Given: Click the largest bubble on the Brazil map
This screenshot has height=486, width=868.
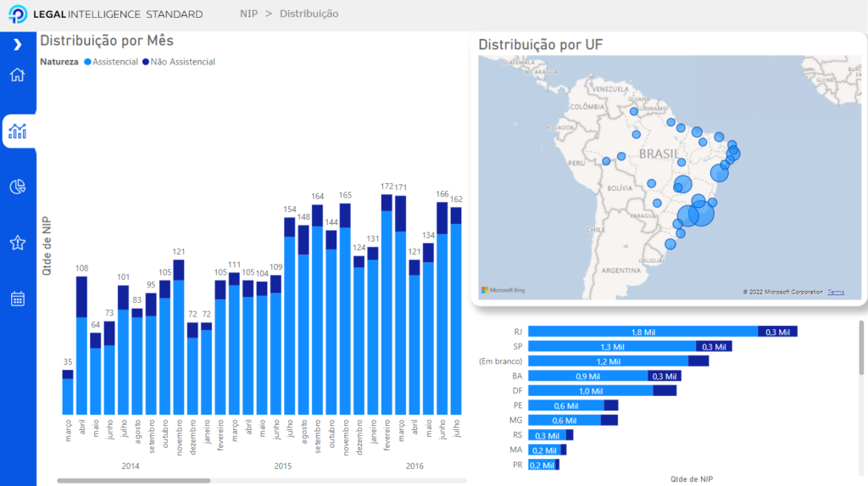Looking at the screenshot, I should click(700, 215).
